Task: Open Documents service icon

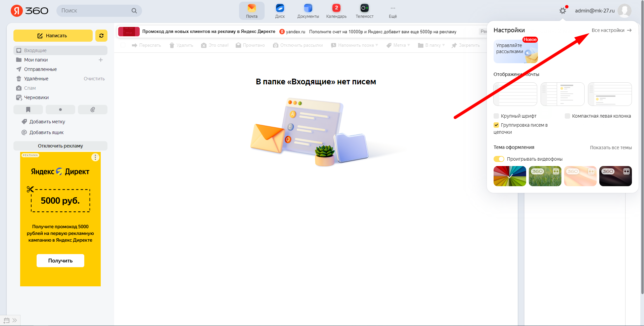Action: point(308,11)
